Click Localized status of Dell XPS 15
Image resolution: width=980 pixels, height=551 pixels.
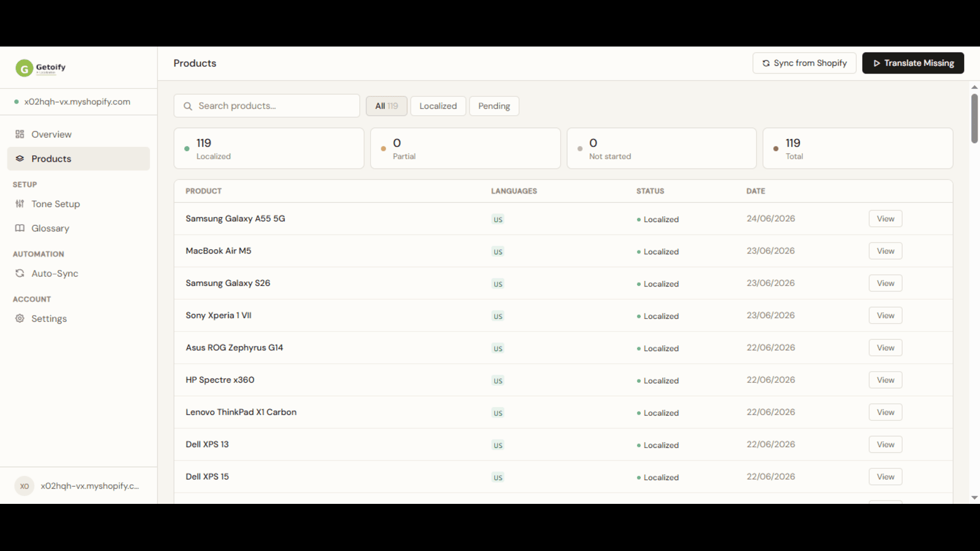point(658,478)
